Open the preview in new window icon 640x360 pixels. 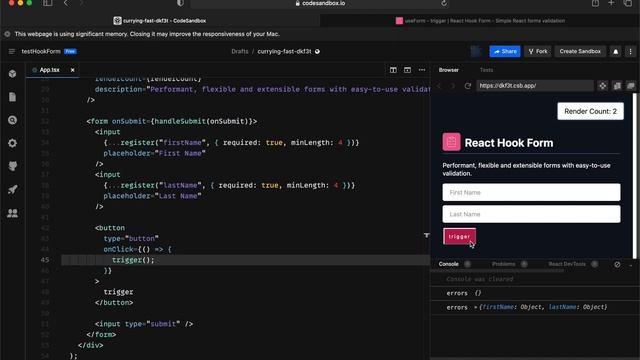coord(617,86)
